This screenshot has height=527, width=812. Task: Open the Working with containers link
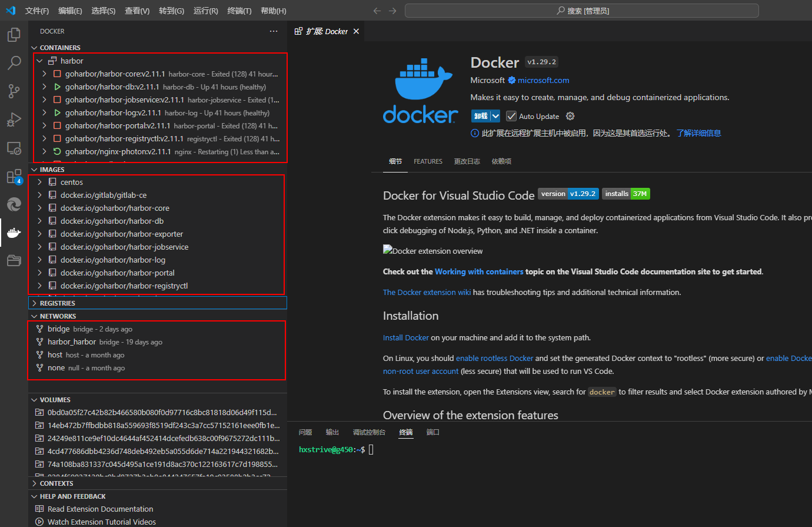coord(479,271)
